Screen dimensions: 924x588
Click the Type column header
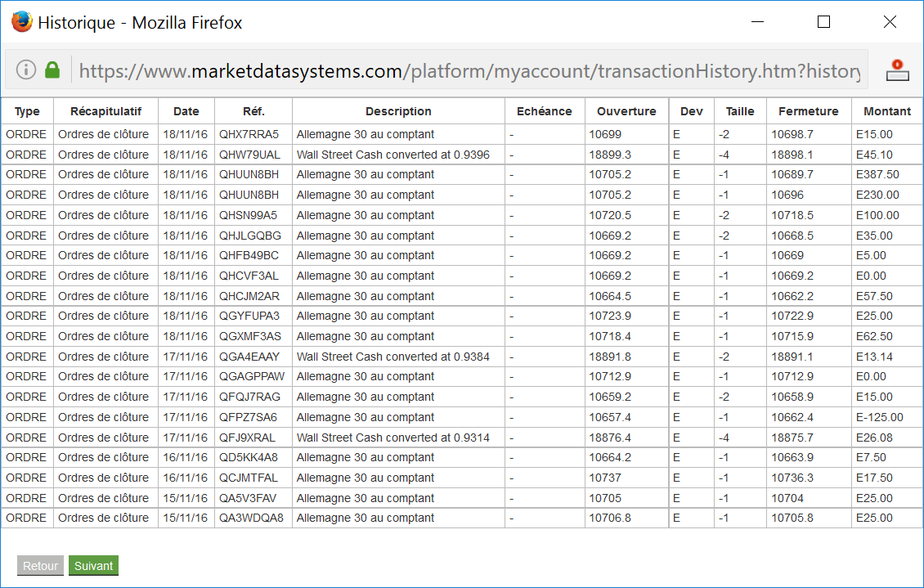27,111
